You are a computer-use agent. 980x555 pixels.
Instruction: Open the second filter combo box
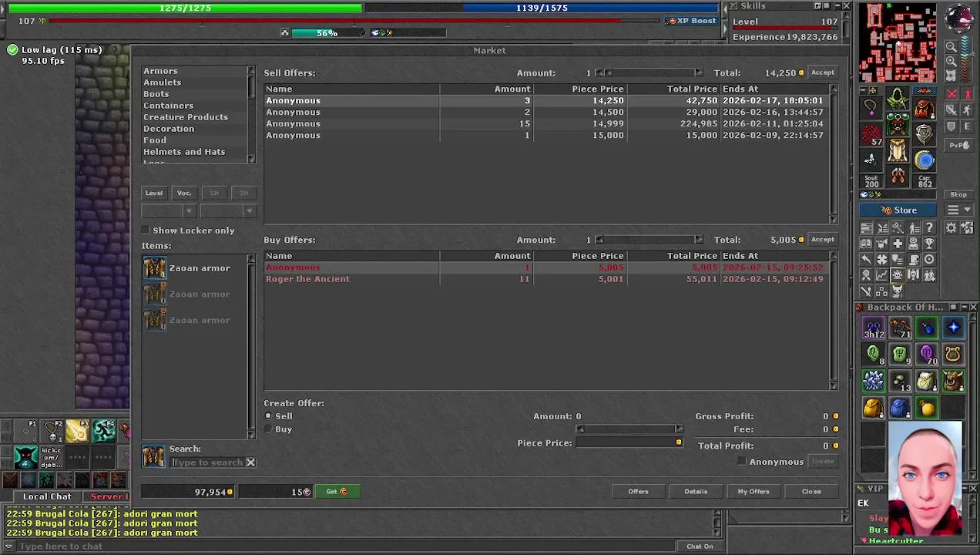click(227, 210)
